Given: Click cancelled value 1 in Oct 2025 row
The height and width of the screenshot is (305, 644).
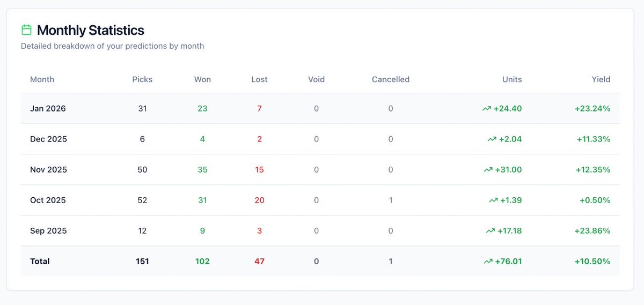Looking at the screenshot, I should coord(391,200).
